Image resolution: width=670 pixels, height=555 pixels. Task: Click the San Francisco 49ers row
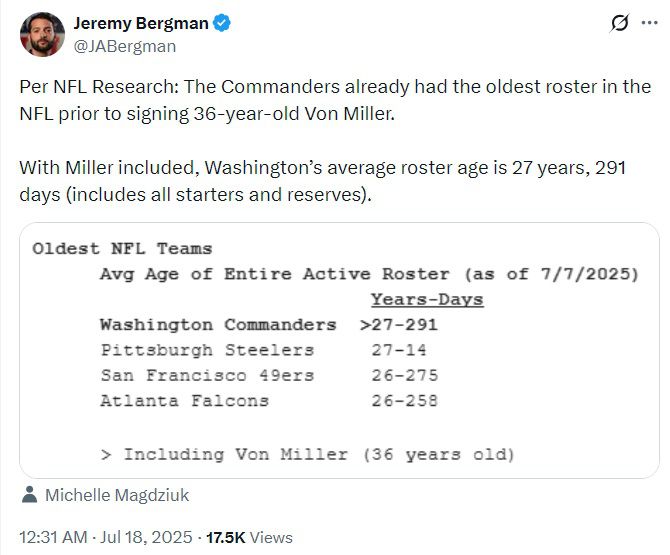coord(268,376)
